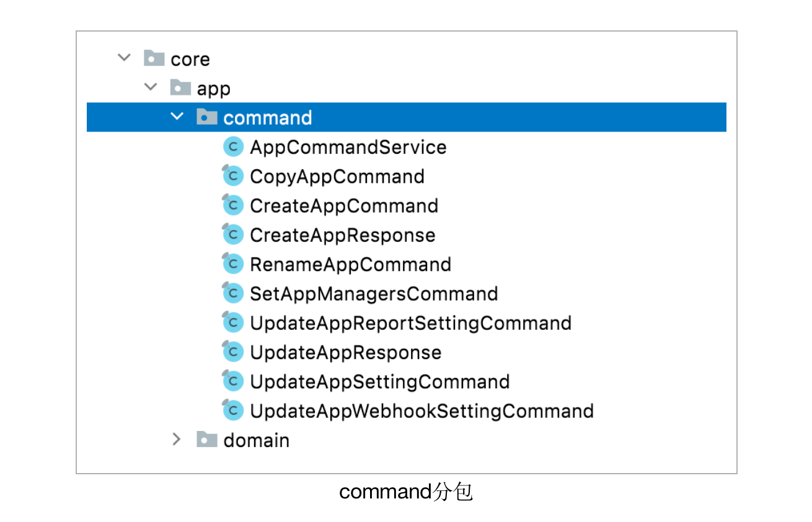Click the CreateAppCommand class icon

233,206
